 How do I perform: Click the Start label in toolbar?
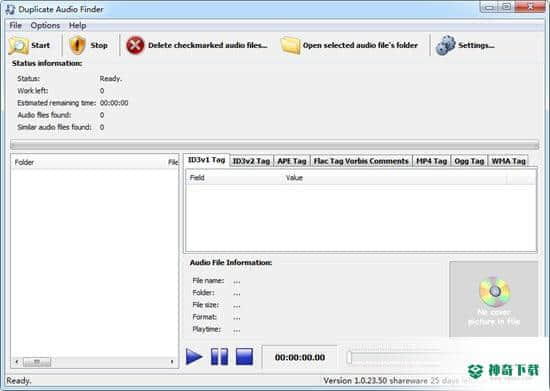40,45
